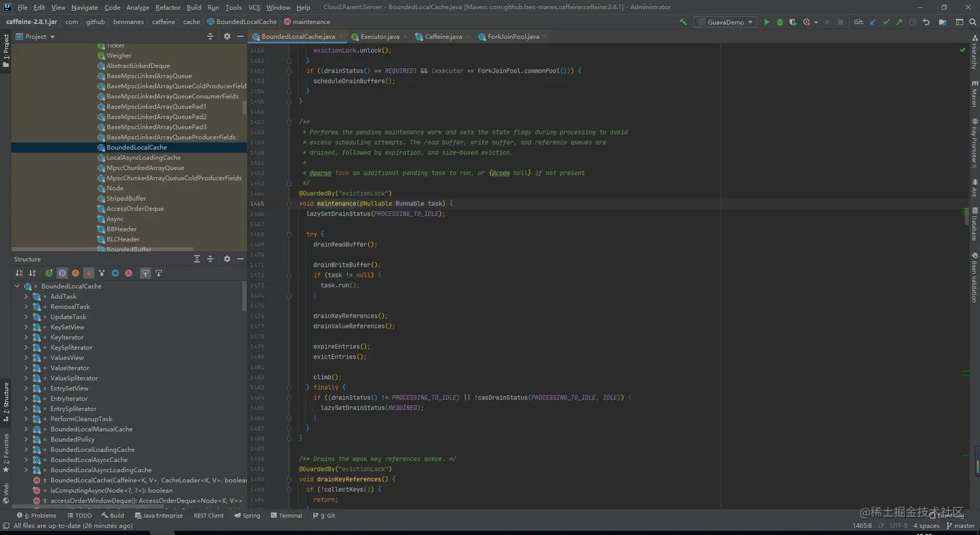Select StripedBuffer class in project tree
Image resolution: width=980 pixels, height=535 pixels.
pyautogui.click(x=126, y=198)
